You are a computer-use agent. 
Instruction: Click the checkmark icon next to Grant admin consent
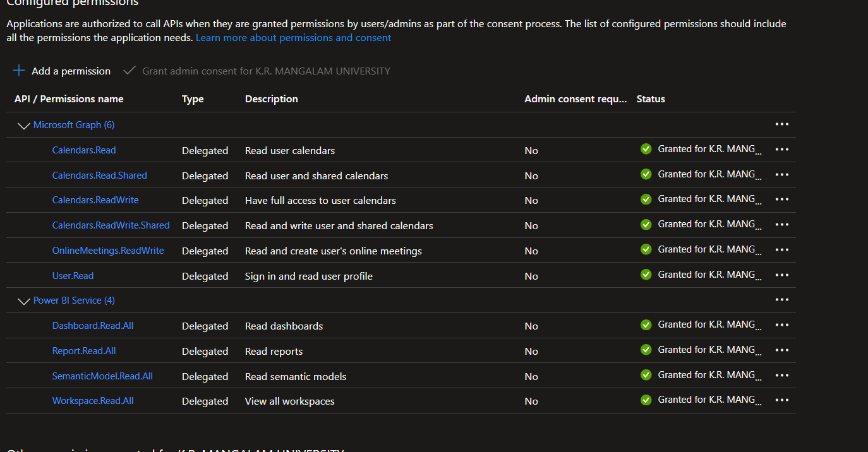pyautogui.click(x=130, y=70)
